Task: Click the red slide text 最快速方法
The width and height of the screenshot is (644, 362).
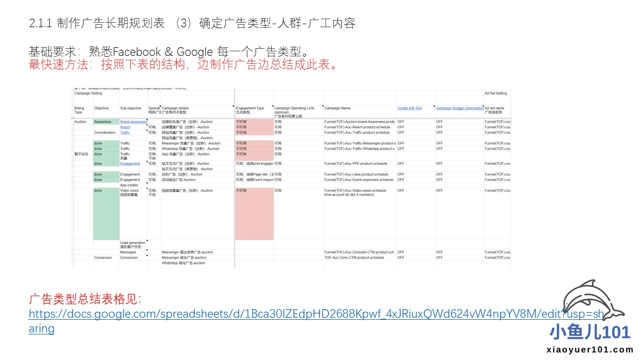Action: 183,64
